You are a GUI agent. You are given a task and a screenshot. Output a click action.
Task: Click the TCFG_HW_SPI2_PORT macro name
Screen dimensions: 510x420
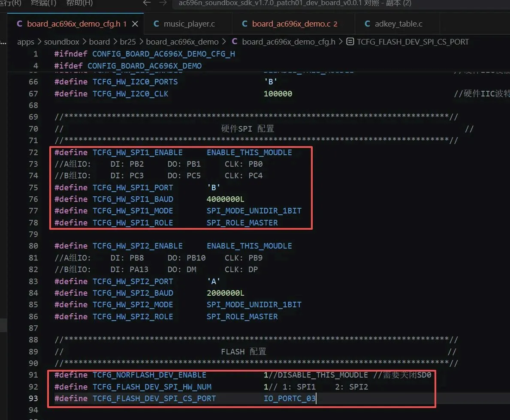tap(133, 282)
